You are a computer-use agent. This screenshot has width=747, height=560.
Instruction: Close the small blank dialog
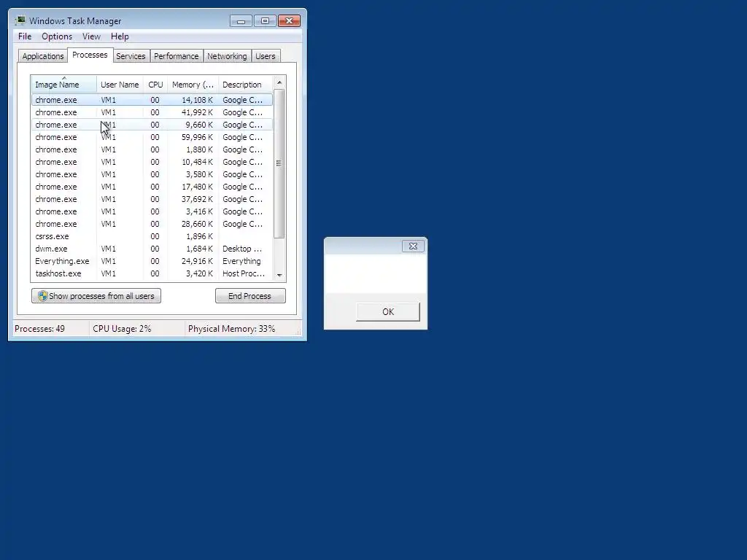click(x=413, y=246)
